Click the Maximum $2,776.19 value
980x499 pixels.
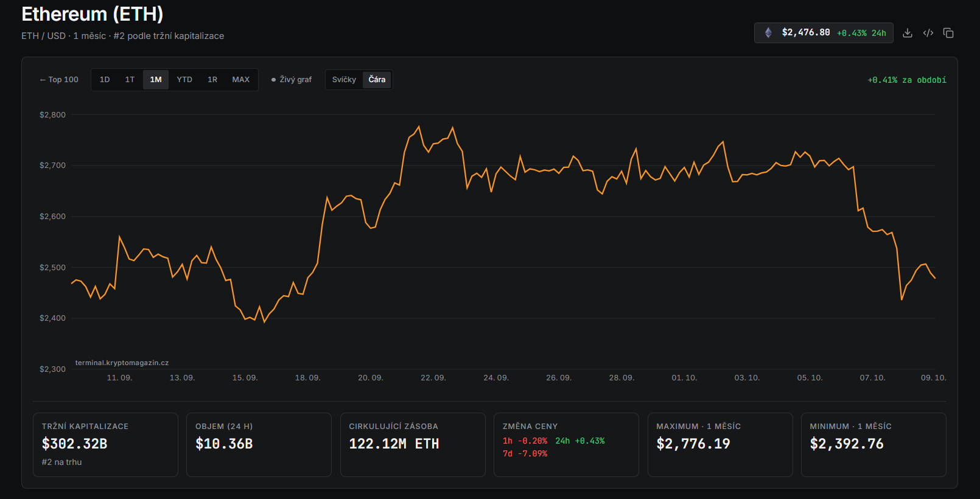pyautogui.click(x=693, y=444)
